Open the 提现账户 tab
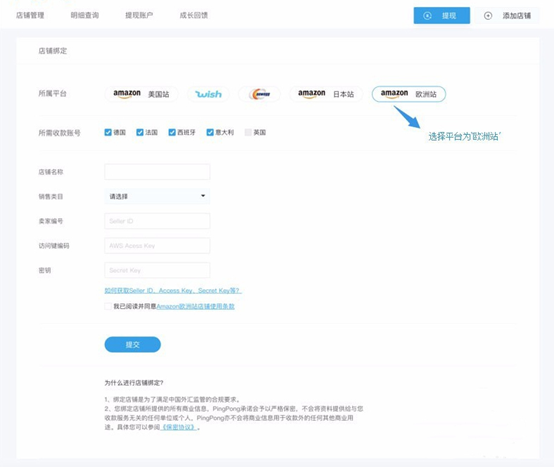 click(x=139, y=15)
